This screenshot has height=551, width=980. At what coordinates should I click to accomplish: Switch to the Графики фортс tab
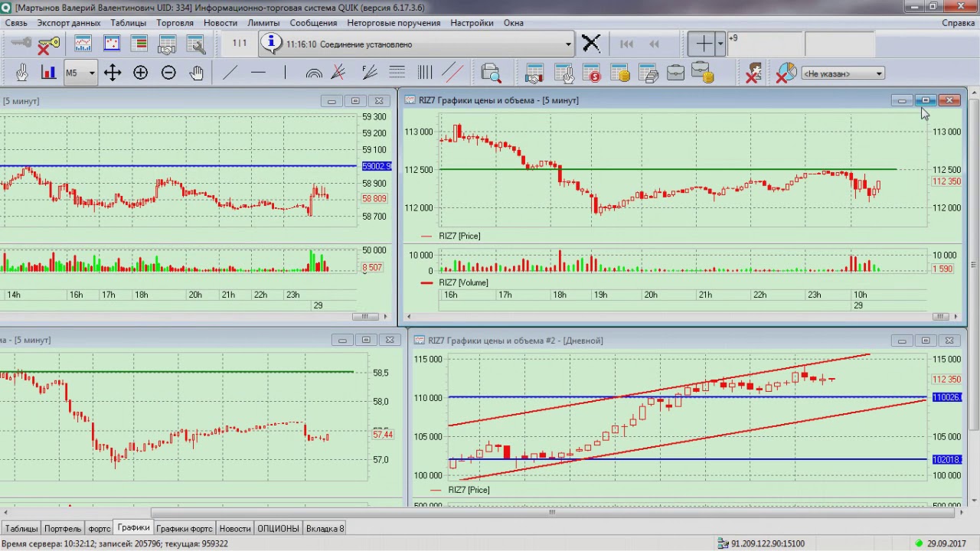tap(185, 528)
